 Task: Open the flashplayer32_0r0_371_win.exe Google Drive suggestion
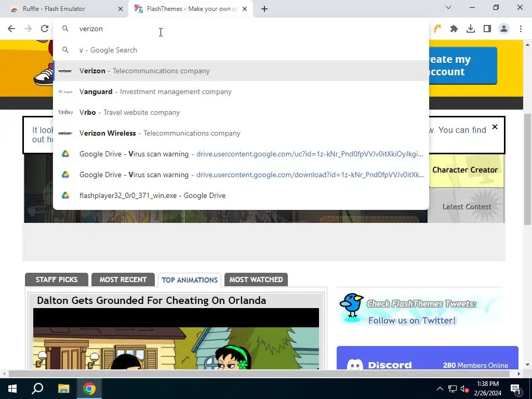(241, 195)
